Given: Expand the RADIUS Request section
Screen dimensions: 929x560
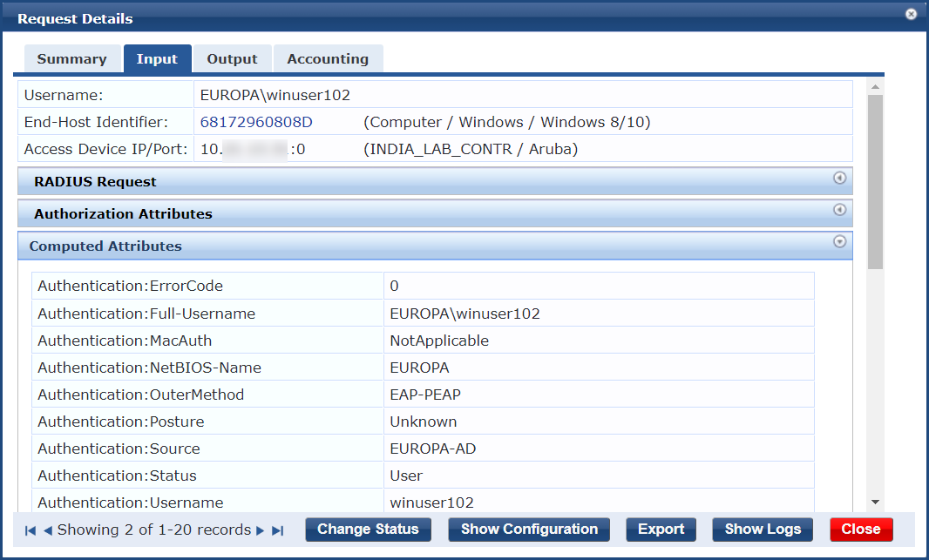Looking at the screenshot, I should (x=435, y=182).
